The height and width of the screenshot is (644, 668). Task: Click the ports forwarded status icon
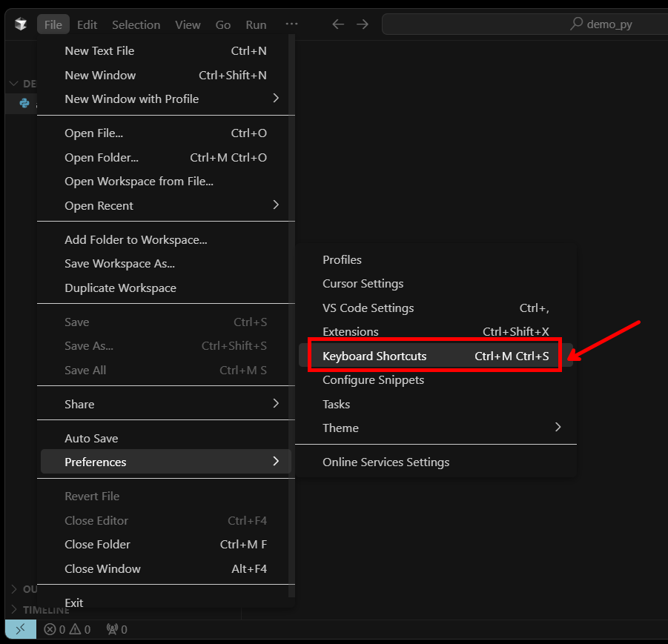click(x=116, y=629)
